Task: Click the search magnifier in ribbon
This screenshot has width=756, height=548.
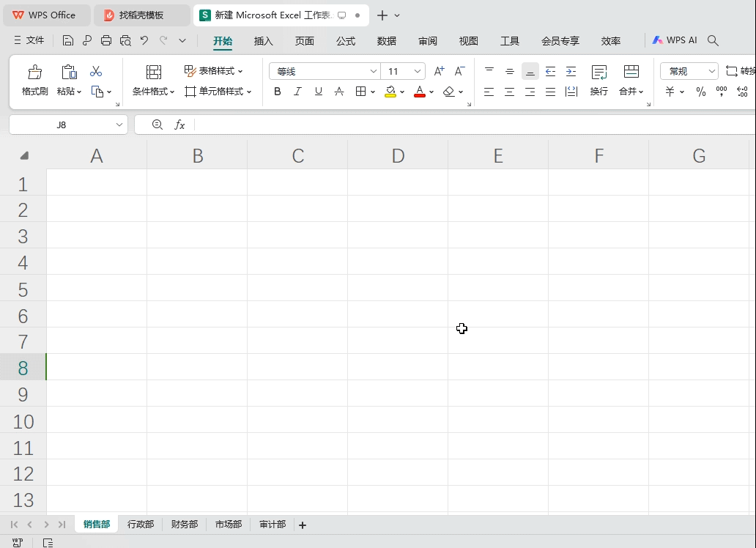Action: tap(713, 40)
